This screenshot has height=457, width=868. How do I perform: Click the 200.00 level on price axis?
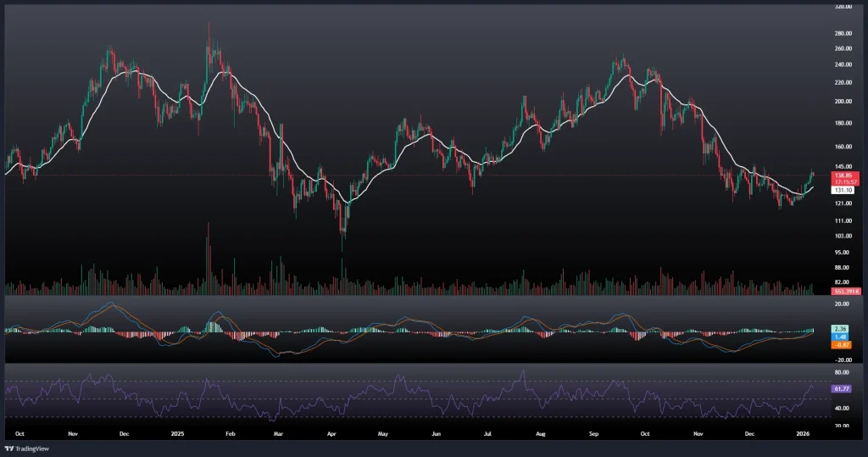click(843, 101)
